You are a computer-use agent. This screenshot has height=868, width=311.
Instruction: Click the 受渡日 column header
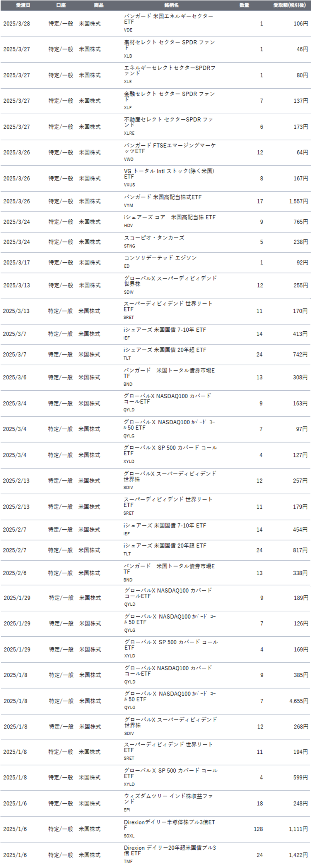pyautogui.click(x=23, y=5)
